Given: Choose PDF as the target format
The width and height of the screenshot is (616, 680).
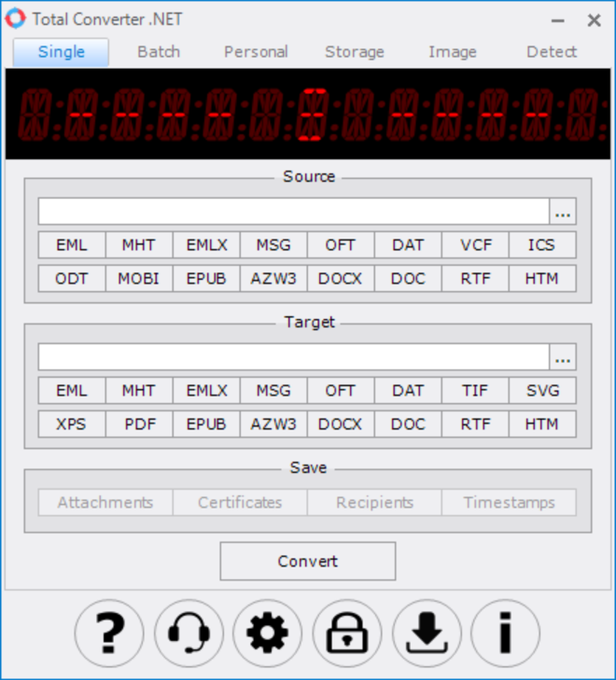Looking at the screenshot, I should click(139, 424).
